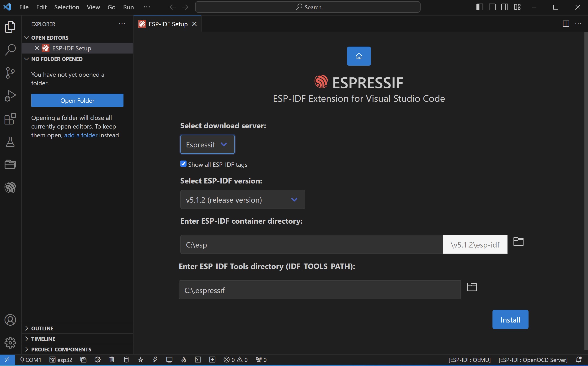Open the Manage gear in activity bar
The image size is (588, 366).
click(x=10, y=343)
